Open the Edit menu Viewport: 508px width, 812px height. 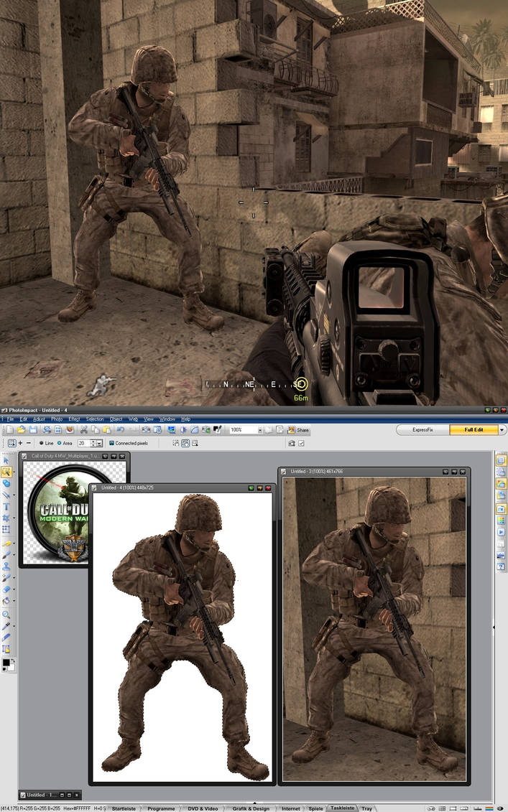pos(23,419)
